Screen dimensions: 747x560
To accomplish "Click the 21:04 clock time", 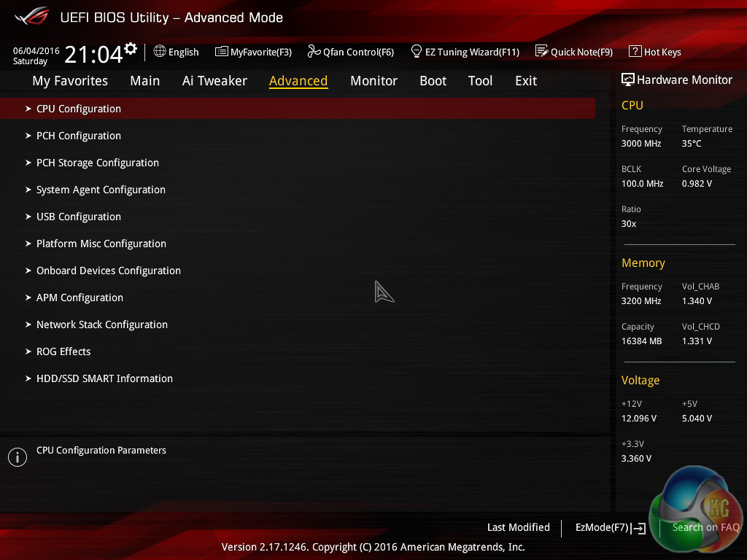I will click(x=93, y=55).
